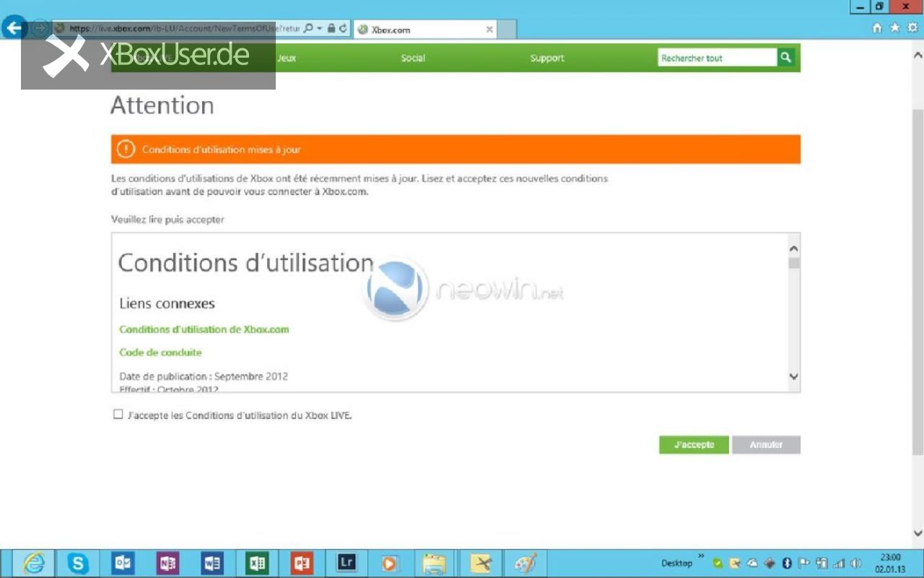Open Conditions d'utilisation de Xbox.com link
The width and height of the screenshot is (924, 578).
(204, 329)
